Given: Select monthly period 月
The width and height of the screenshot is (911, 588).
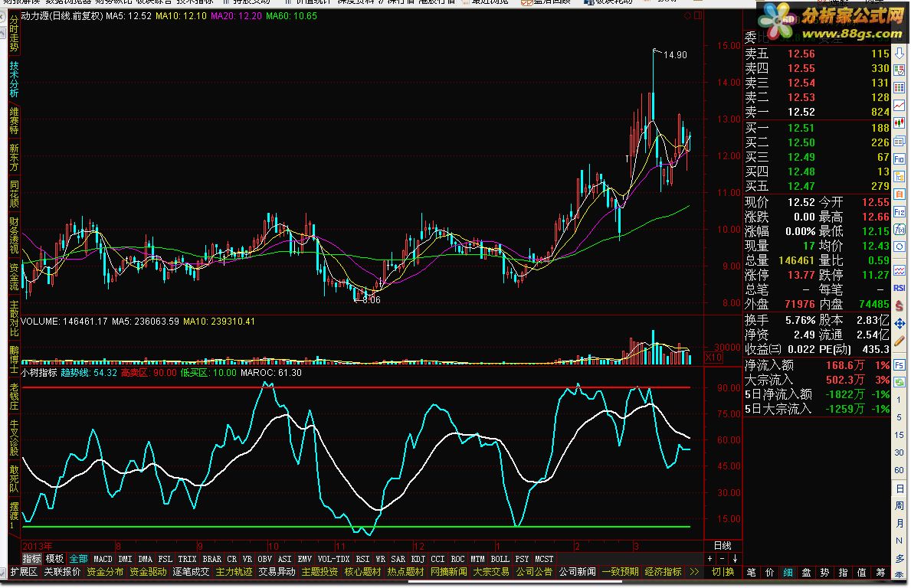Looking at the screenshot, I should coord(900,524).
